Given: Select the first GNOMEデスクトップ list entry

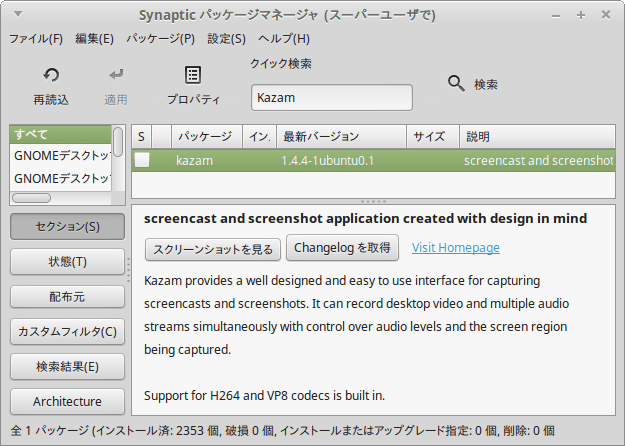Looking at the screenshot, I should click(60, 156).
